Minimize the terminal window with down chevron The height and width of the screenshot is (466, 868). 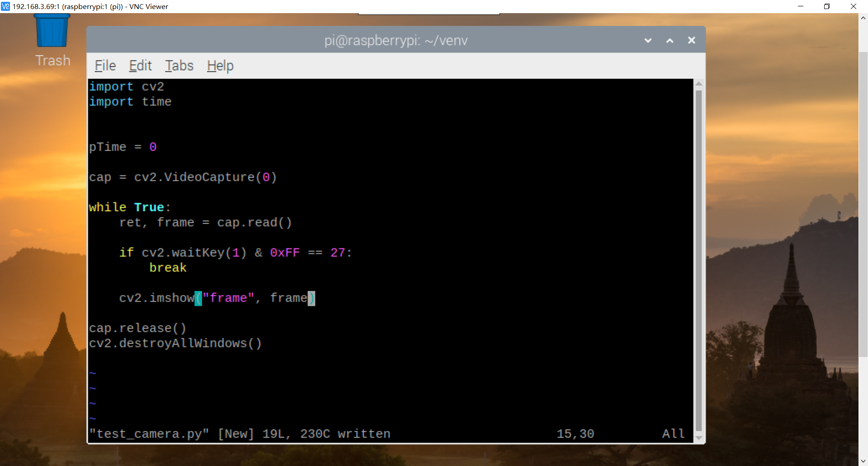[648, 40]
